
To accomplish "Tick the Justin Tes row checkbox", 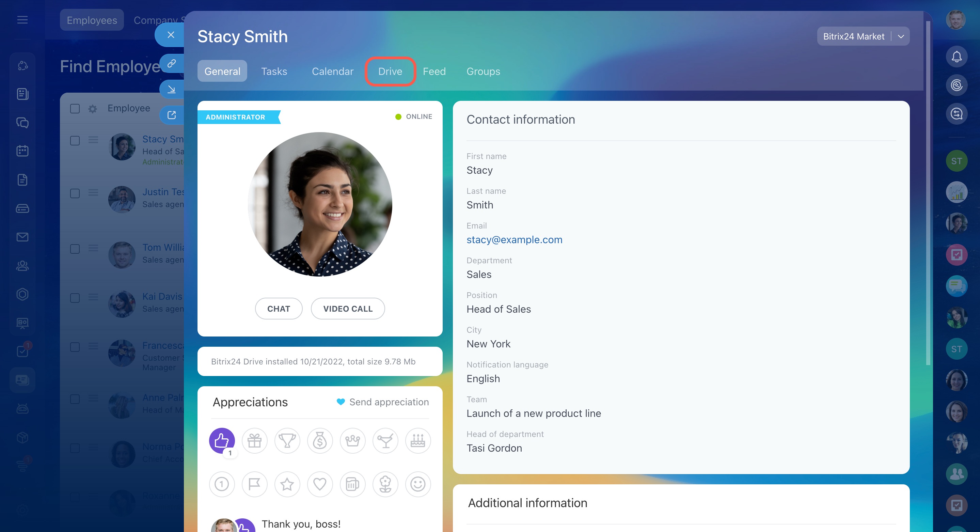I will pos(75,193).
